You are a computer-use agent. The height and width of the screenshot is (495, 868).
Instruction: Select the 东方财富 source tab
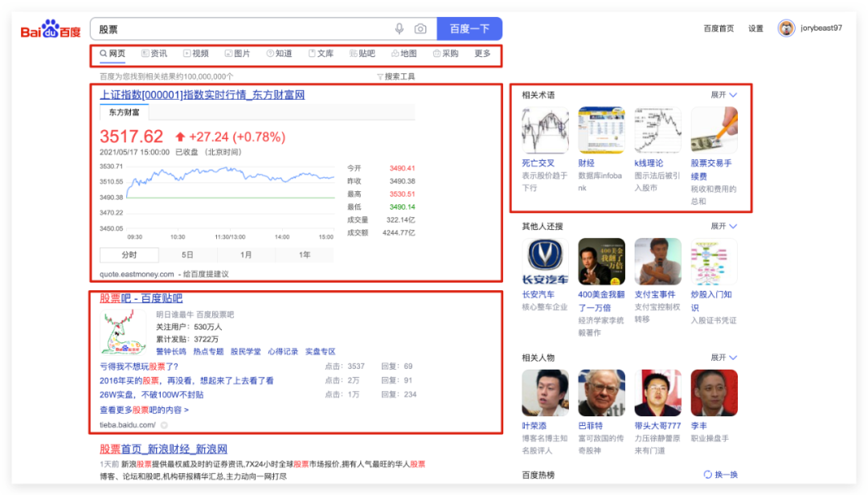[124, 112]
